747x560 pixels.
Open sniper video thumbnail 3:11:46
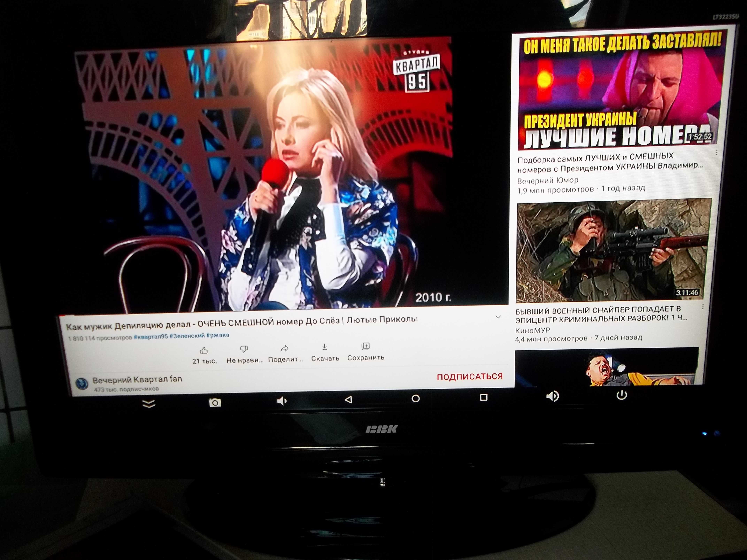coord(613,250)
